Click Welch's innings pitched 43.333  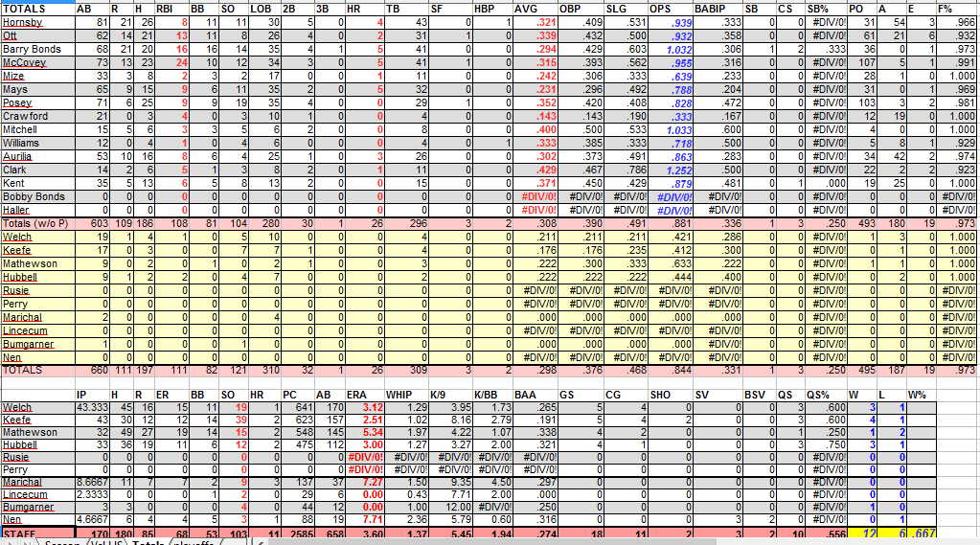click(92, 407)
